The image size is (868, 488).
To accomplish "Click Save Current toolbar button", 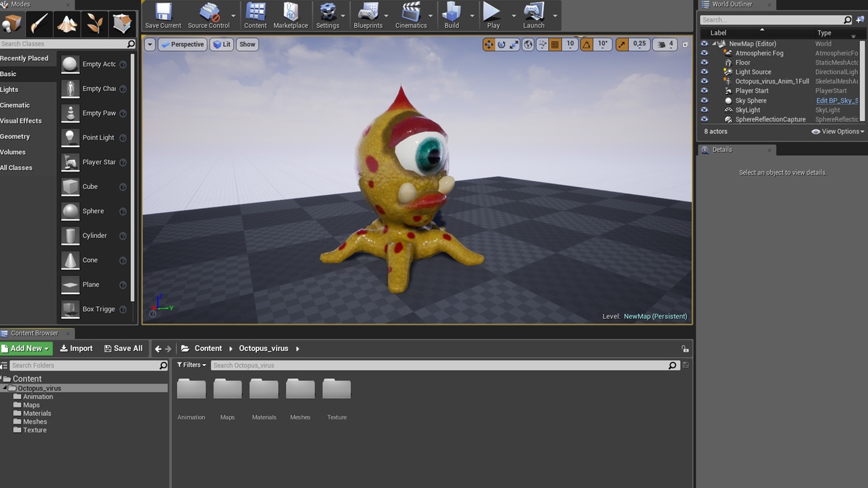I will coord(163,16).
